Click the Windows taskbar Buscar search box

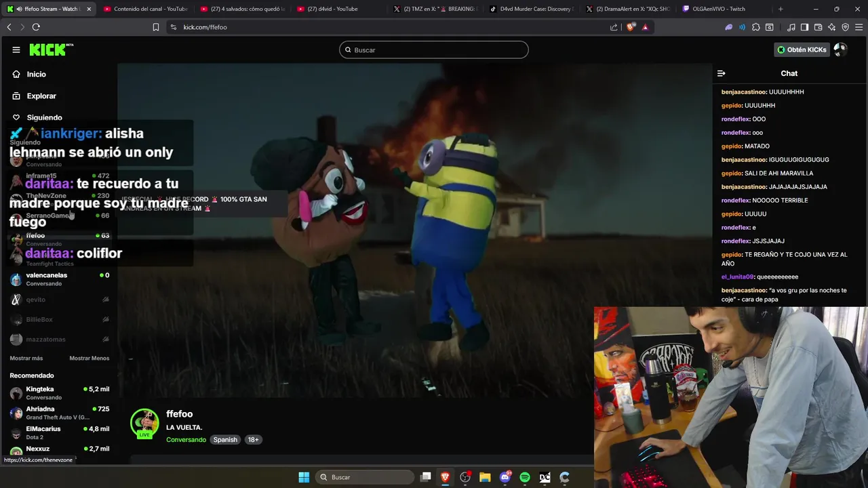[x=365, y=477]
